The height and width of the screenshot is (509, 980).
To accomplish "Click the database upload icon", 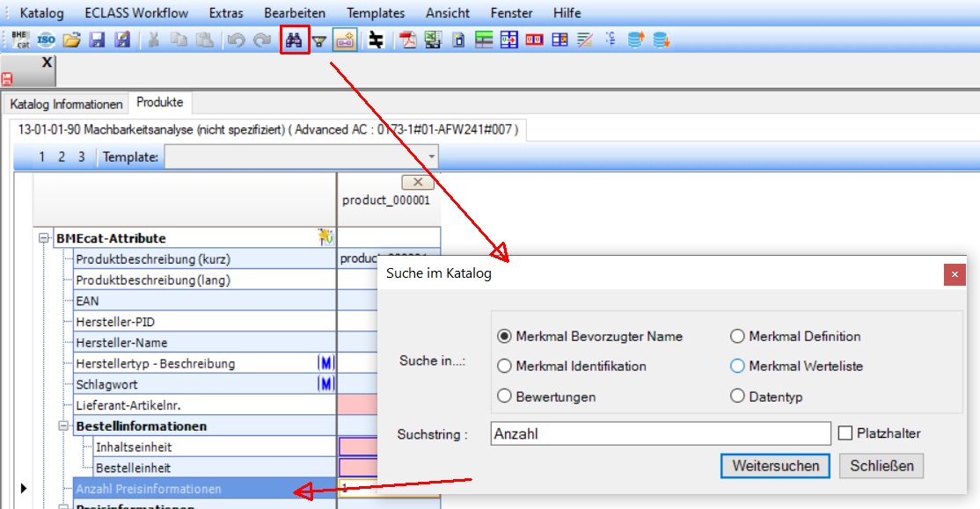I will coord(635,40).
